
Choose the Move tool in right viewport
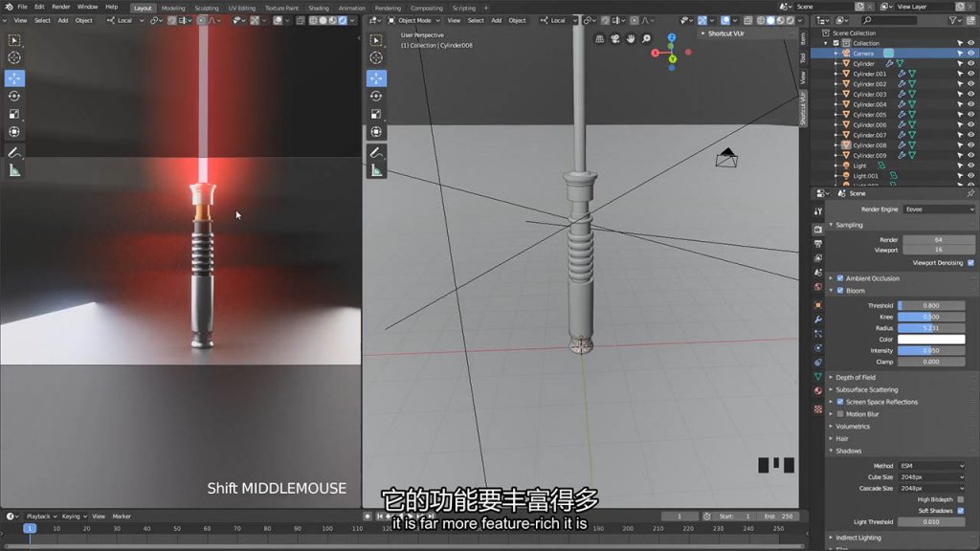[x=376, y=78]
